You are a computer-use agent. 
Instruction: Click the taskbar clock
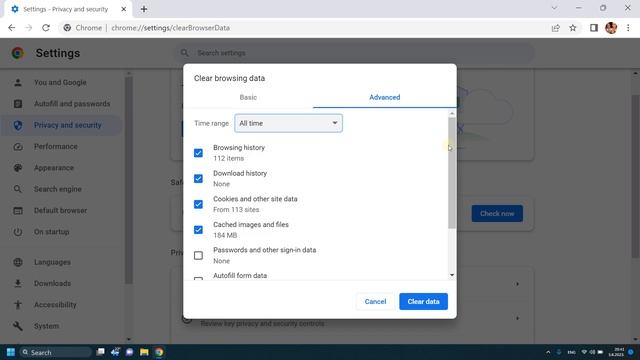tap(616, 352)
